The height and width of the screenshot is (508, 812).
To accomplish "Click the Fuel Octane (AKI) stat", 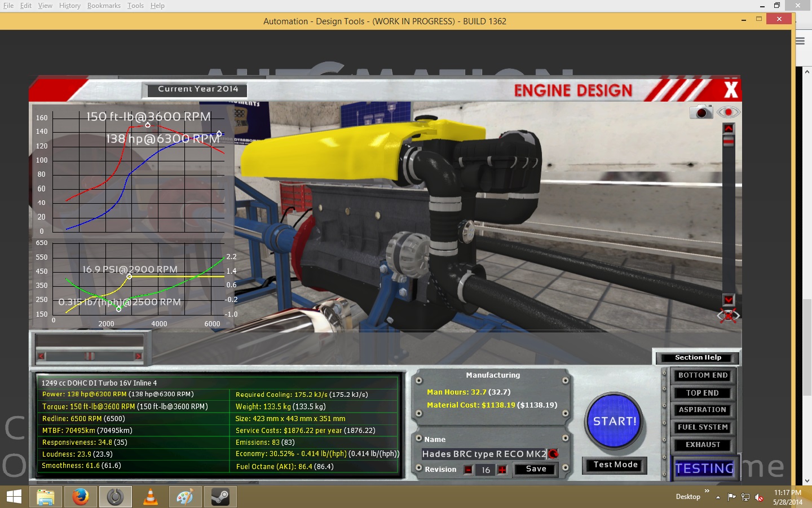I will (285, 466).
